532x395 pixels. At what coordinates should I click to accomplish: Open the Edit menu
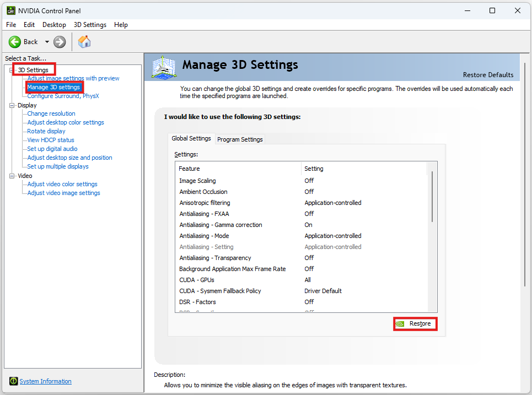[29, 25]
